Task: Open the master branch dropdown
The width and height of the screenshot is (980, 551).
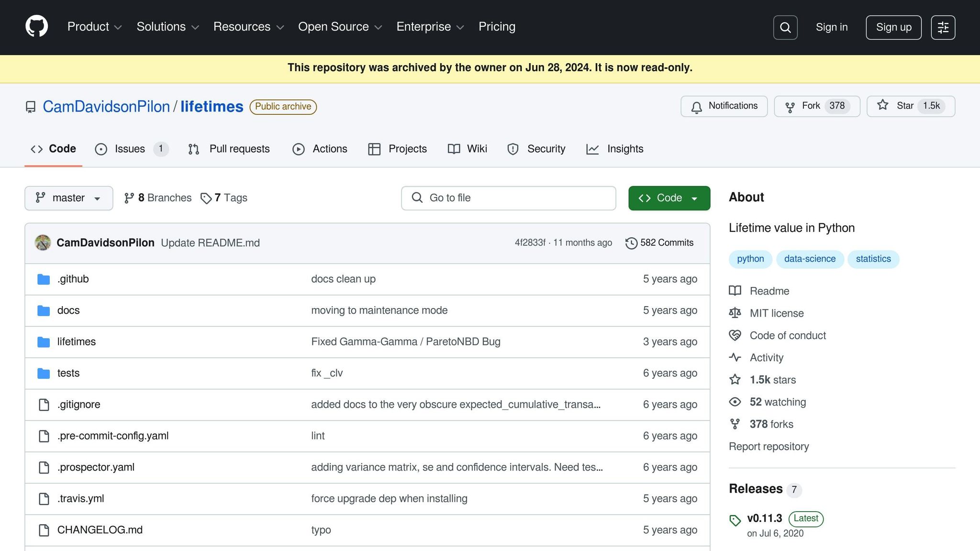Action: (69, 198)
